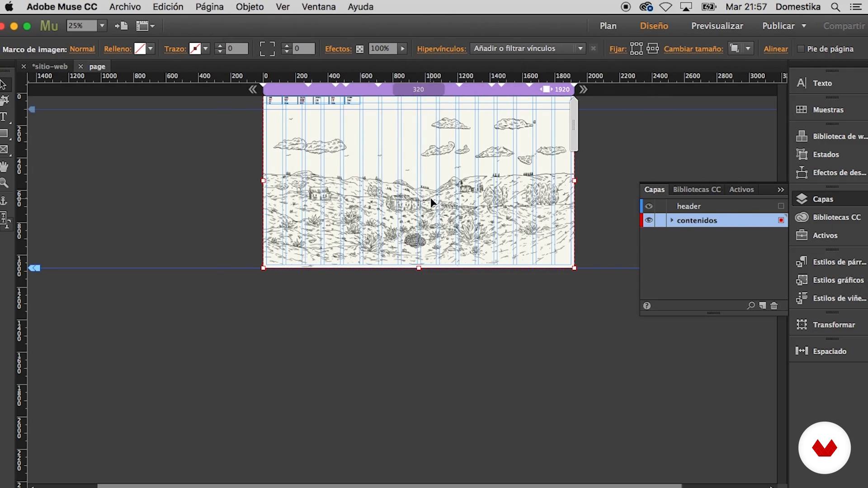868x488 pixels.
Task: Select the Rectangle Frame placeholder tool
Action: pos(5,150)
